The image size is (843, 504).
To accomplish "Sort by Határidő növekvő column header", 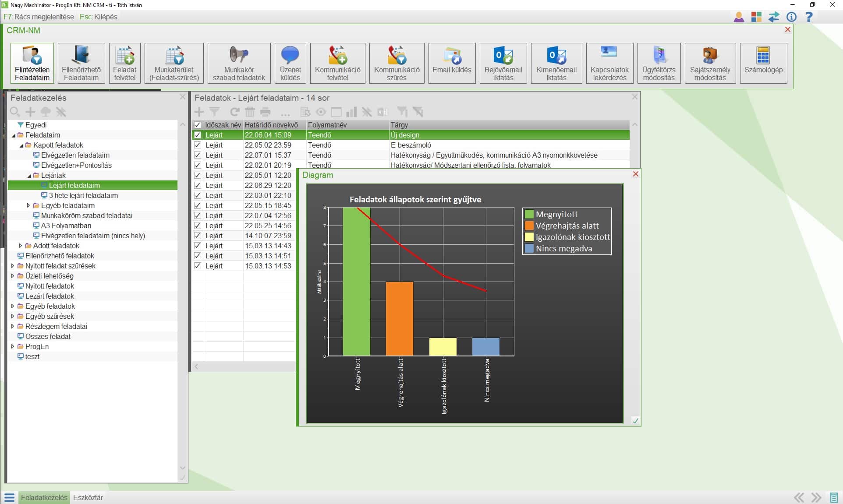I will pyautogui.click(x=271, y=125).
